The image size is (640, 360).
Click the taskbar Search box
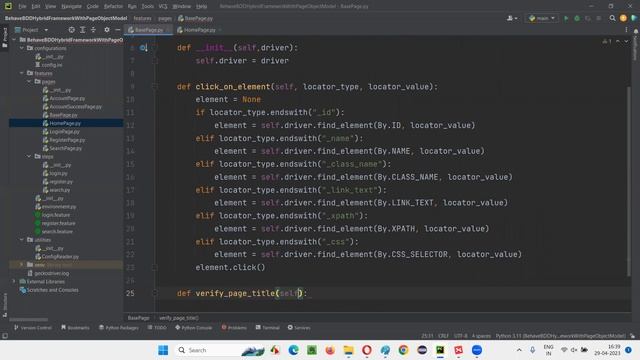pyautogui.click(x=220, y=350)
